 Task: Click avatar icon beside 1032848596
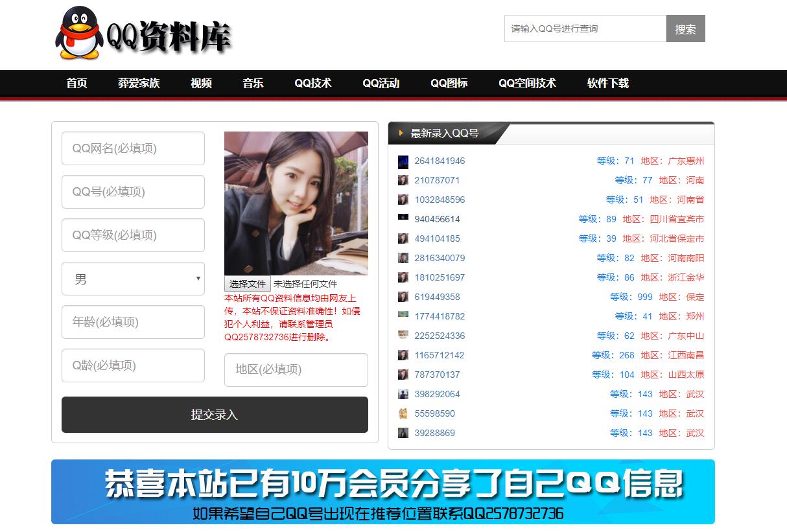point(403,200)
